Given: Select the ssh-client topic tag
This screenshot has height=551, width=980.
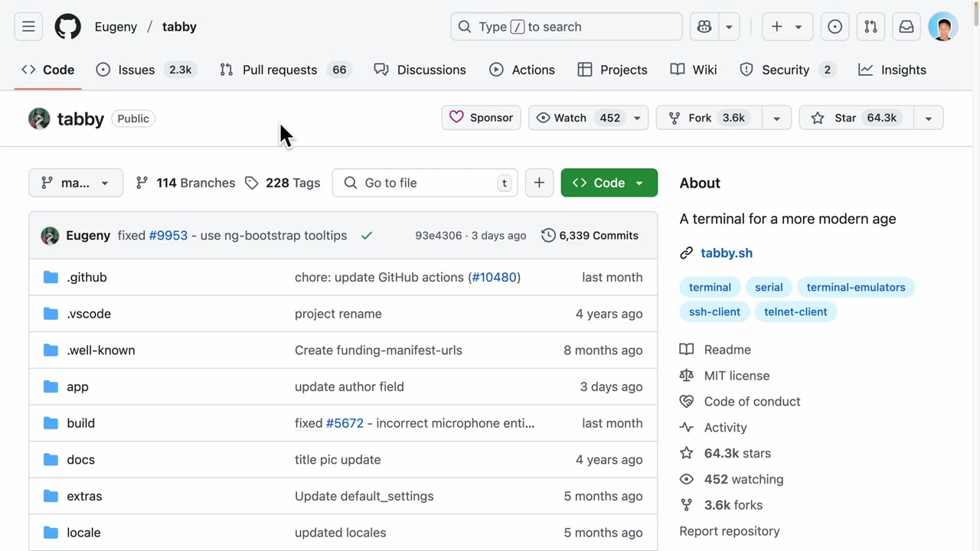Looking at the screenshot, I should [714, 312].
